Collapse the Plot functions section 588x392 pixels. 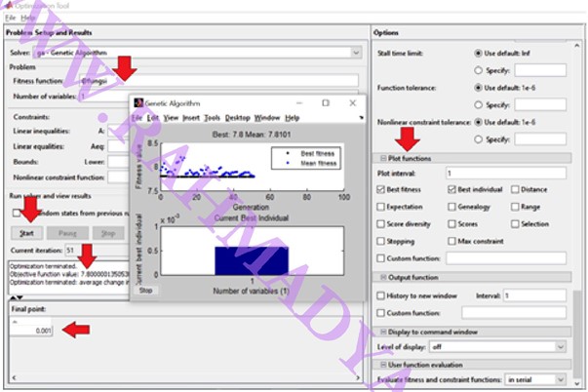(x=381, y=158)
